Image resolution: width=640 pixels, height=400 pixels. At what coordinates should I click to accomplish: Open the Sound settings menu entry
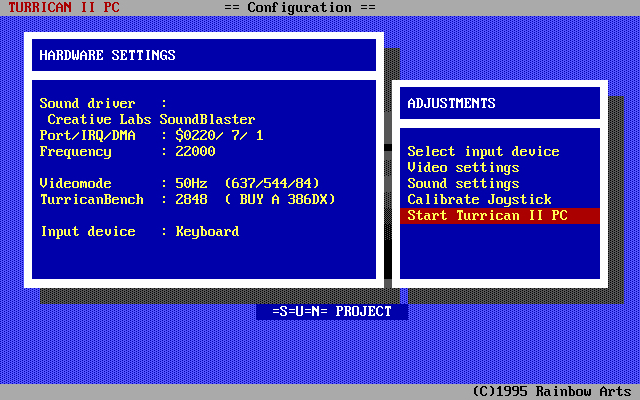point(463,184)
